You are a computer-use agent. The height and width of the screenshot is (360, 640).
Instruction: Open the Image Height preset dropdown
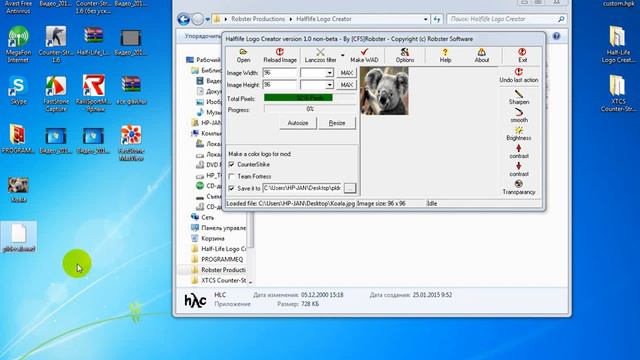point(329,85)
